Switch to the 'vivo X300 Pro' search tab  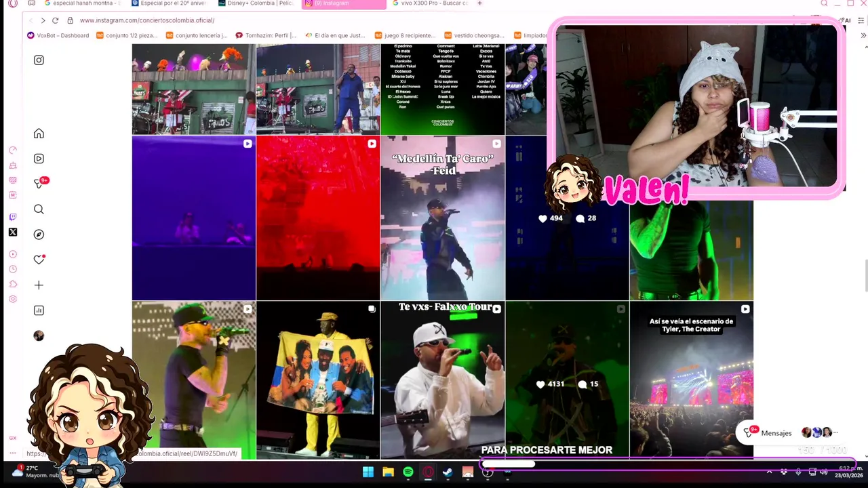pos(430,3)
